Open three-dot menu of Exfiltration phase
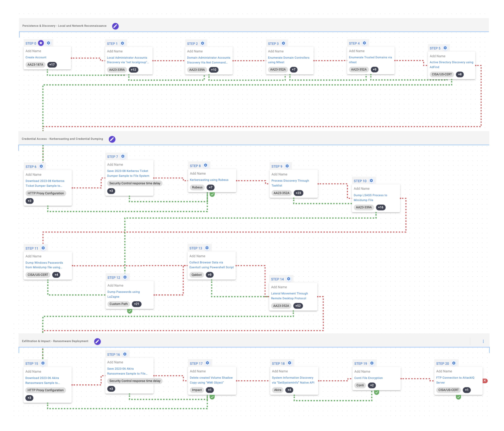The image size is (504, 431). click(x=483, y=341)
